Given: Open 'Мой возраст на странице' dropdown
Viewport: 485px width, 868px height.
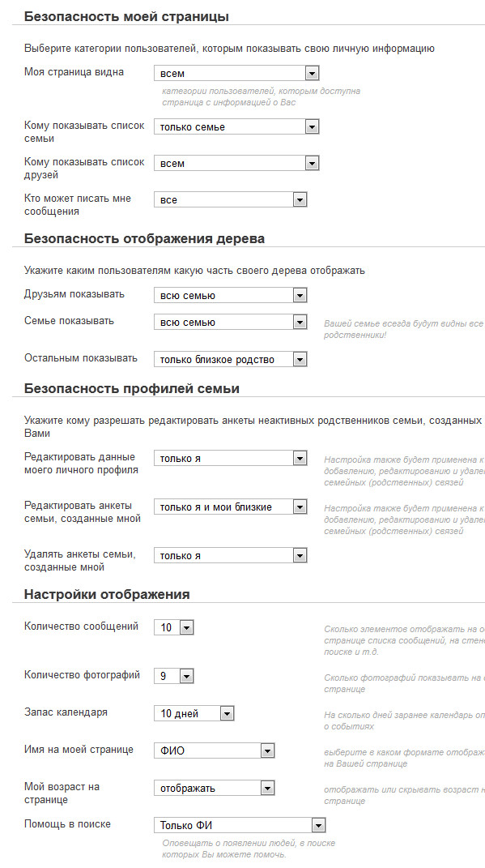Looking at the screenshot, I should (215, 788).
